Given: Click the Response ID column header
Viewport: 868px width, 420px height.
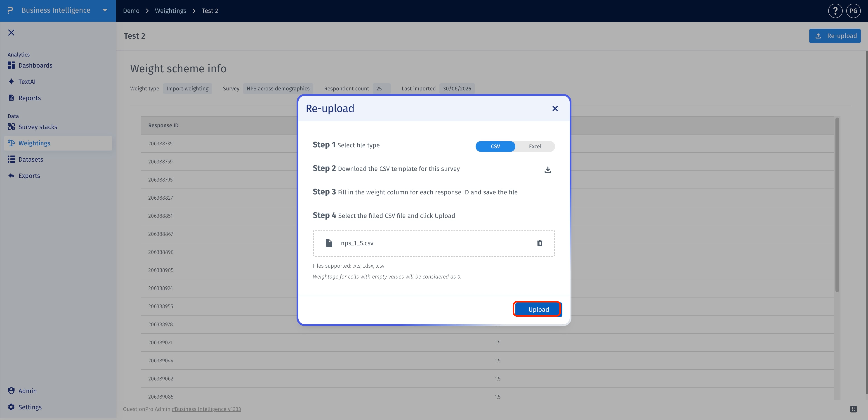Looking at the screenshot, I should pos(163,125).
